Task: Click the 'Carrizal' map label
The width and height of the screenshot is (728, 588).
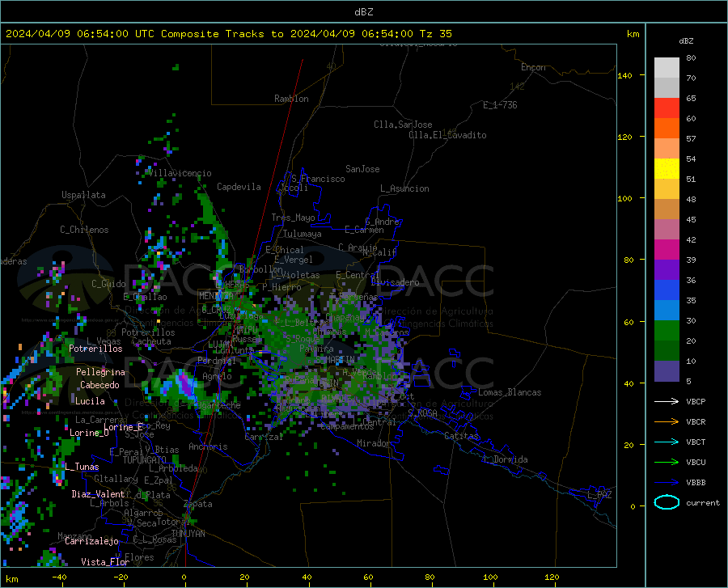Action: pyautogui.click(x=264, y=437)
